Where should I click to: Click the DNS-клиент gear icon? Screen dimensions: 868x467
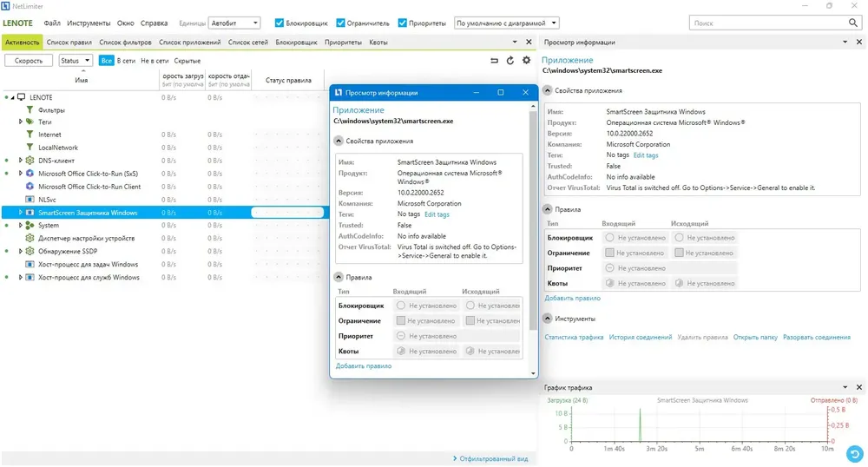point(30,161)
